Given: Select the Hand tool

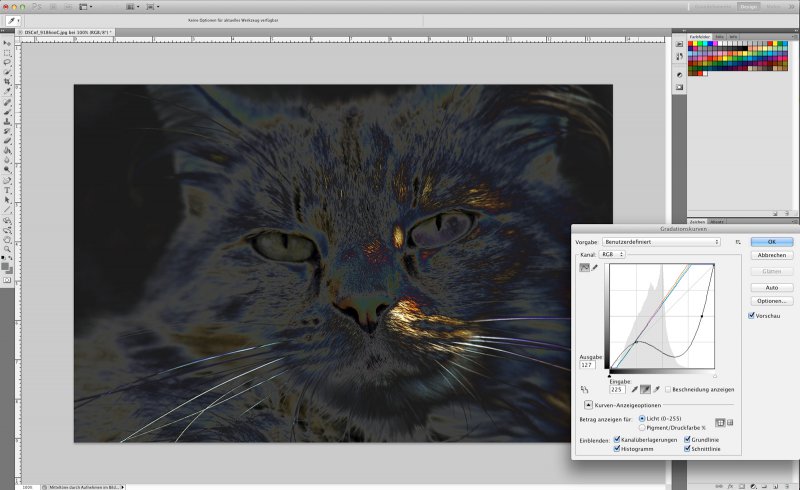Looking at the screenshot, I should 7,240.
